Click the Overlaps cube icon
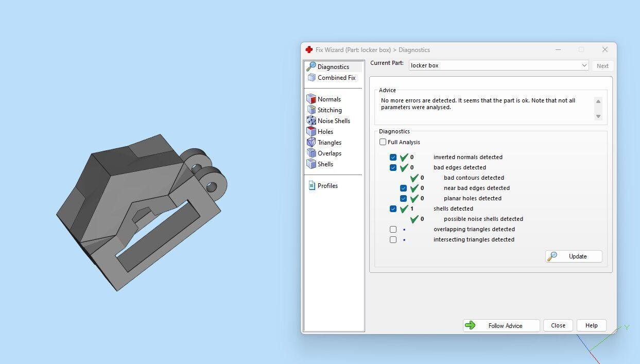Screen dimensions: 640x364 click(x=311, y=153)
